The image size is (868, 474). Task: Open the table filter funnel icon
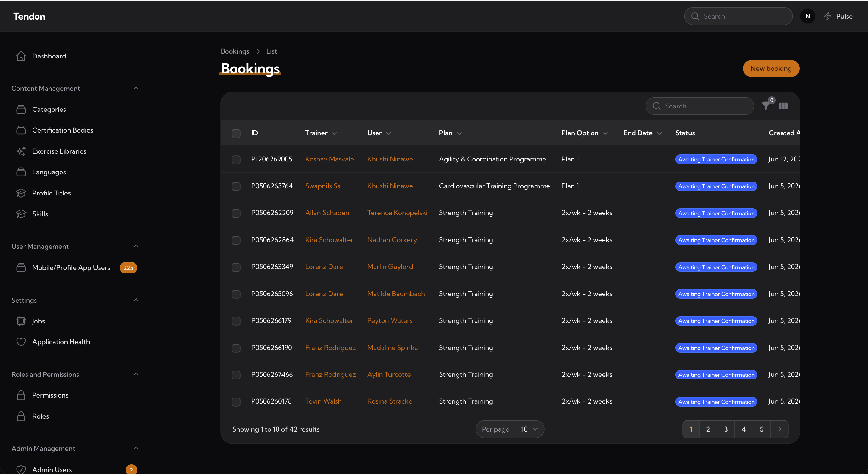click(x=766, y=106)
